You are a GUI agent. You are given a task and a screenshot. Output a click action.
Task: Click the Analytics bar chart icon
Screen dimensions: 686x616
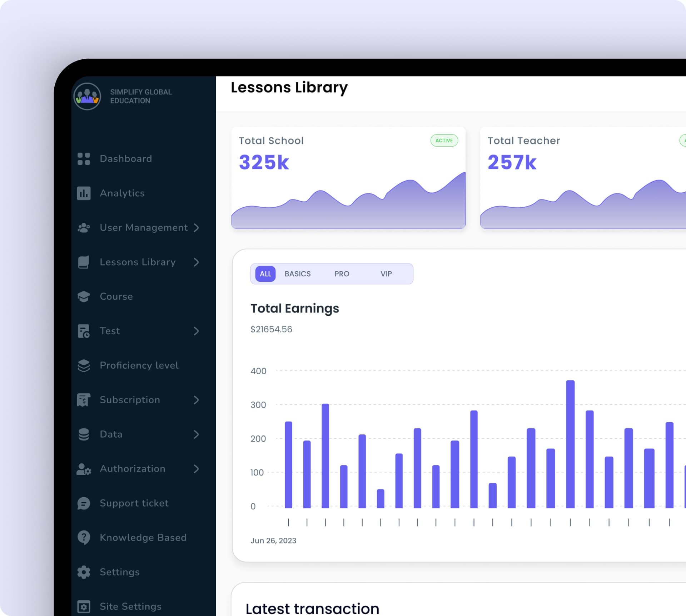84,193
